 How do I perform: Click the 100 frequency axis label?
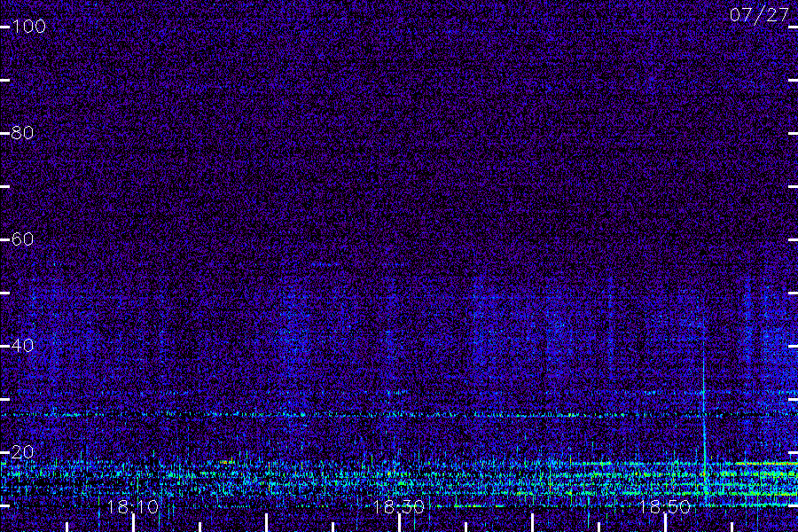pos(28,27)
